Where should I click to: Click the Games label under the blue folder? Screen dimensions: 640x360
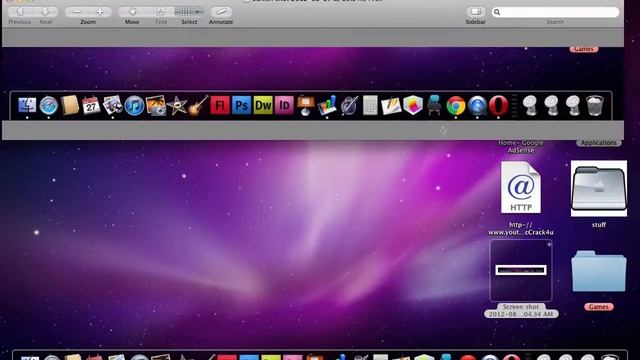(x=599, y=307)
